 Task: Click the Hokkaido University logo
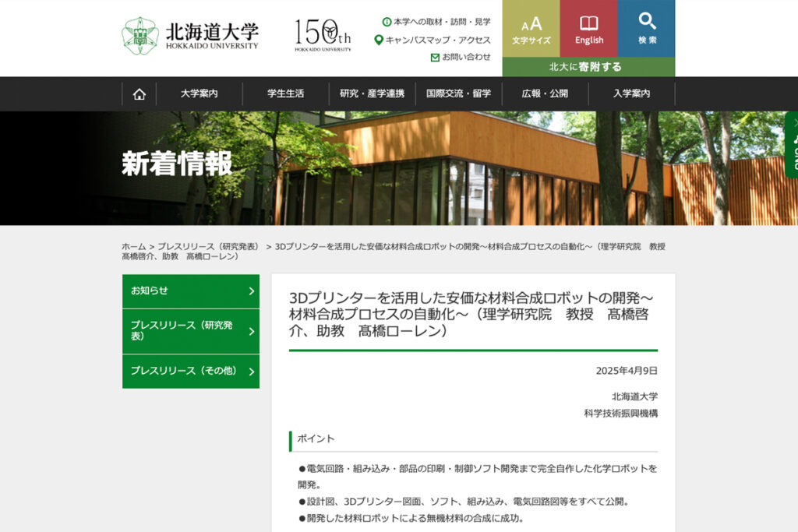[190, 36]
